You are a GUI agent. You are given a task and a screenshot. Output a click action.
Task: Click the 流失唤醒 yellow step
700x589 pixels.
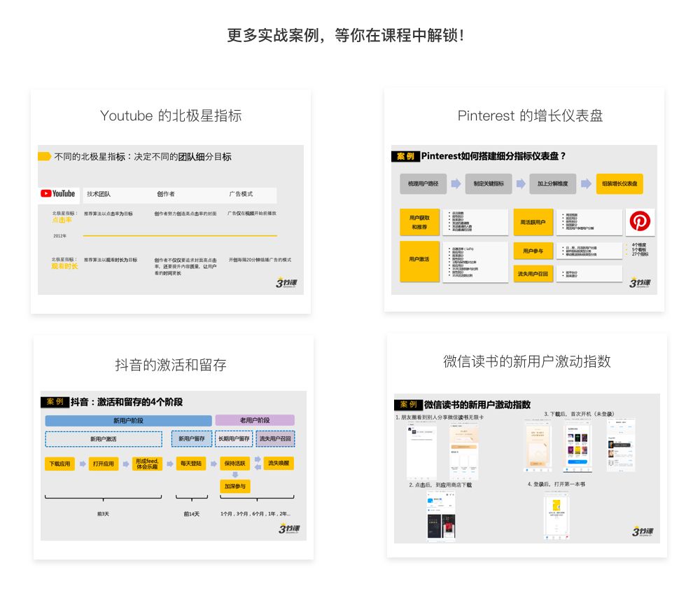point(279,463)
